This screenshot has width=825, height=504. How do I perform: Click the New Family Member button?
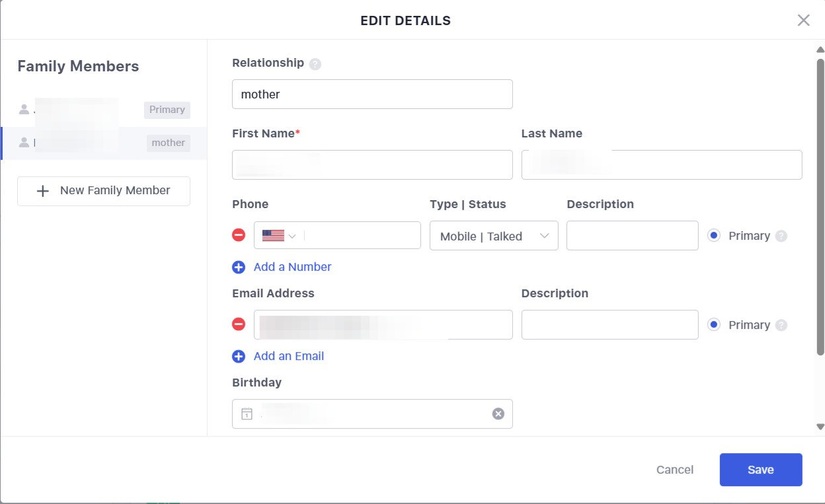[104, 191]
